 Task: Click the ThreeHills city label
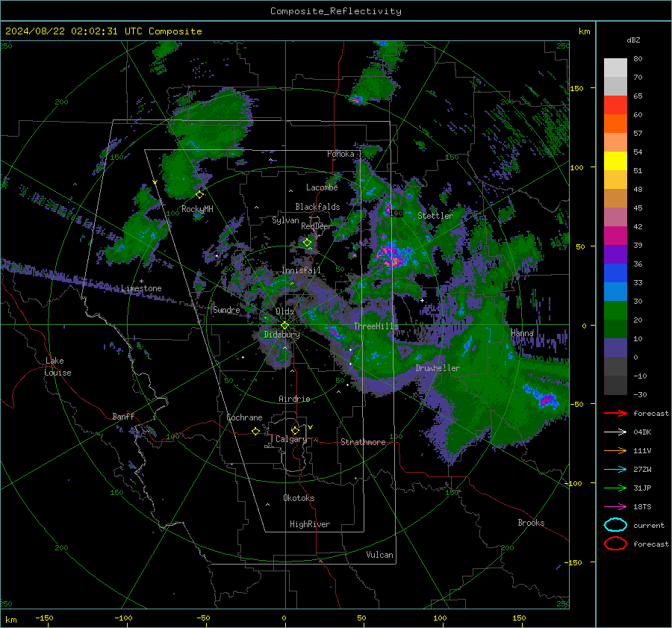[x=376, y=326]
